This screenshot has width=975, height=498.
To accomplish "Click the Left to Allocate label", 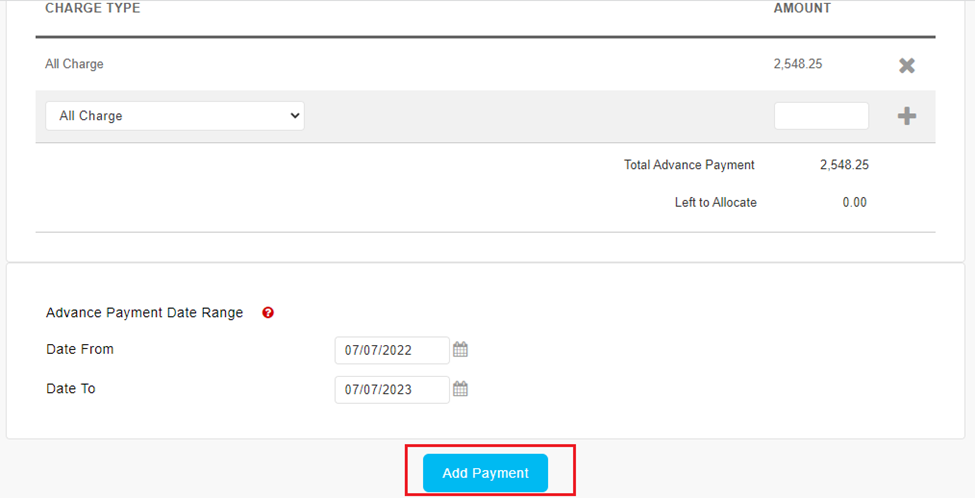I will click(x=715, y=203).
